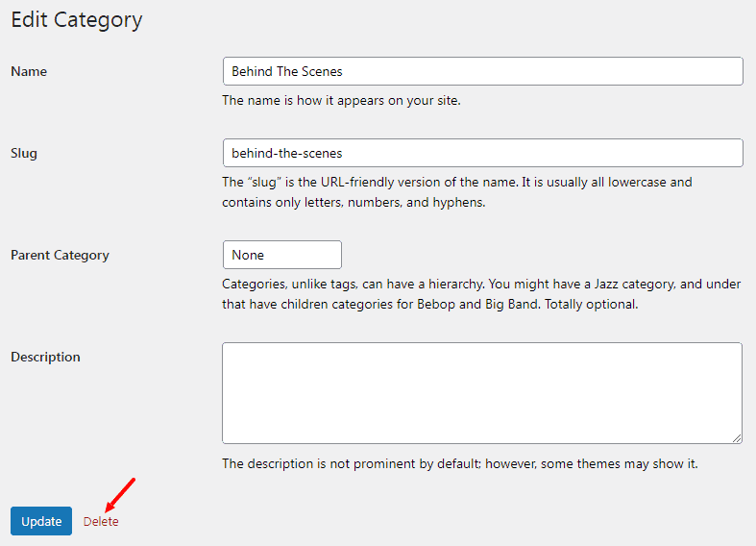This screenshot has width=756, height=546.
Task: Focus the Slug field containing behind-the-scenes
Action: [482, 153]
